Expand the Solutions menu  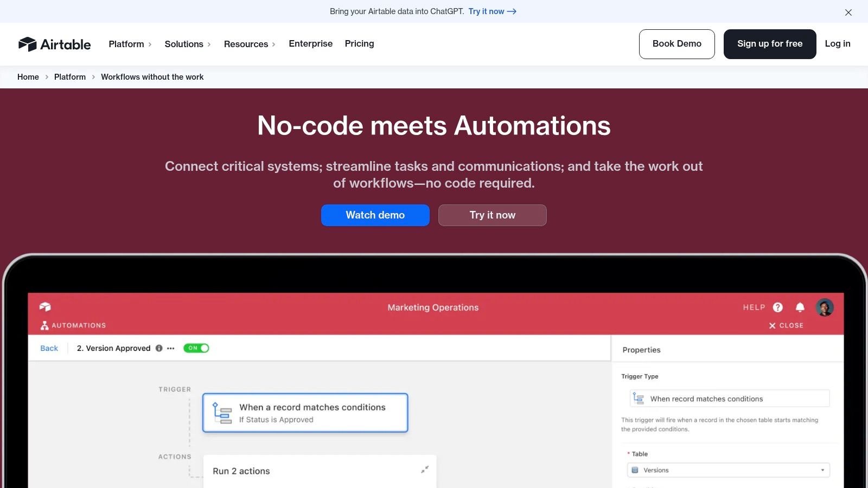point(188,44)
